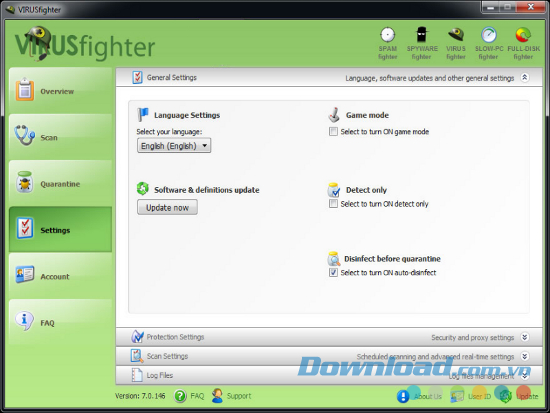This screenshot has height=413, width=550.
Task: Click the blue About Us exclamation icon
Action: pos(403,397)
